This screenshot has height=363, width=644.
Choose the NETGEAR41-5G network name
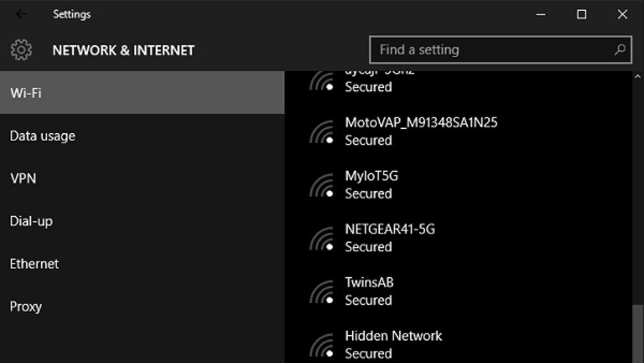point(389,229)
